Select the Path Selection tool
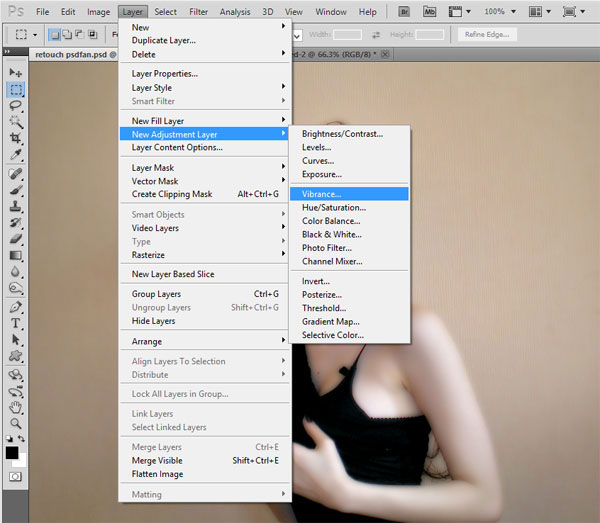 coord(15,339)
